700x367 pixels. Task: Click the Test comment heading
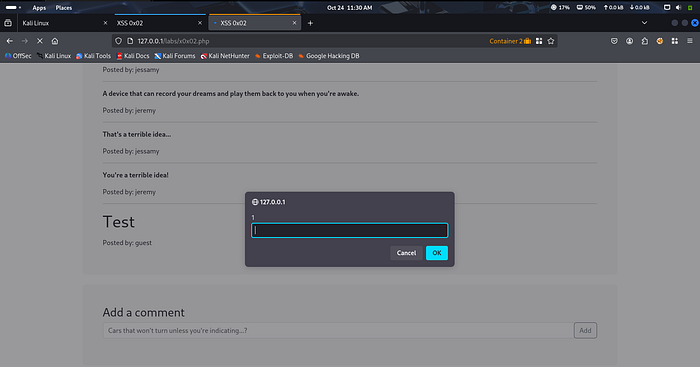tap(119, 222)
